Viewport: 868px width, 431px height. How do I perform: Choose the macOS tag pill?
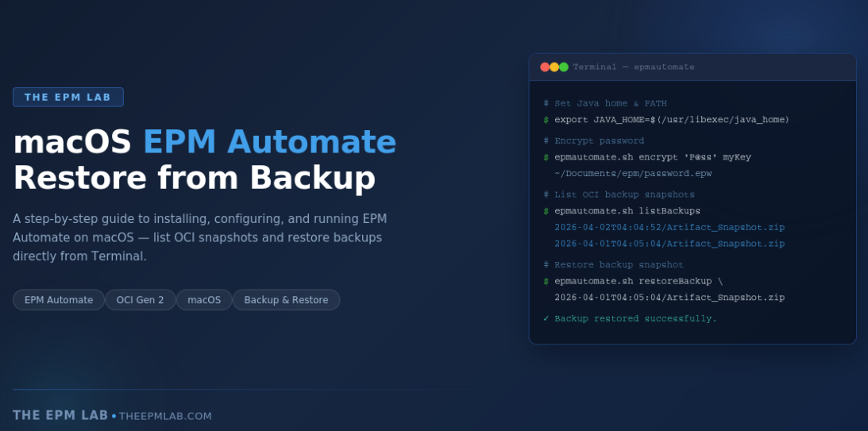point(204,300)
